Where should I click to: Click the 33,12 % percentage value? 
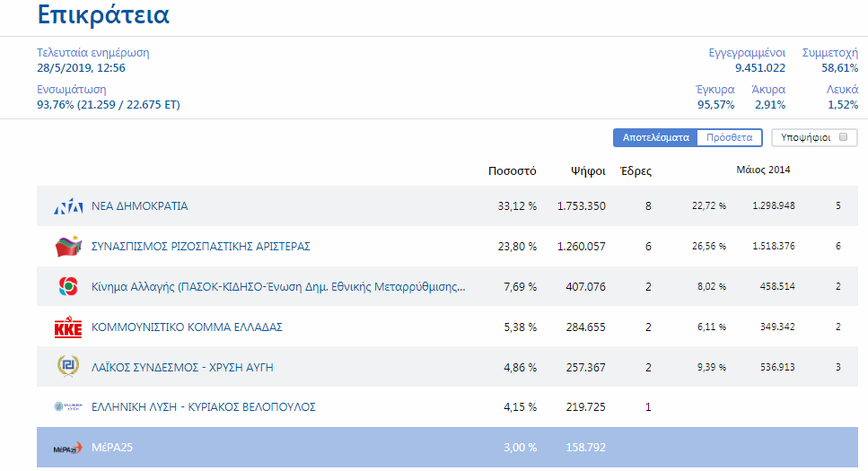517,205
